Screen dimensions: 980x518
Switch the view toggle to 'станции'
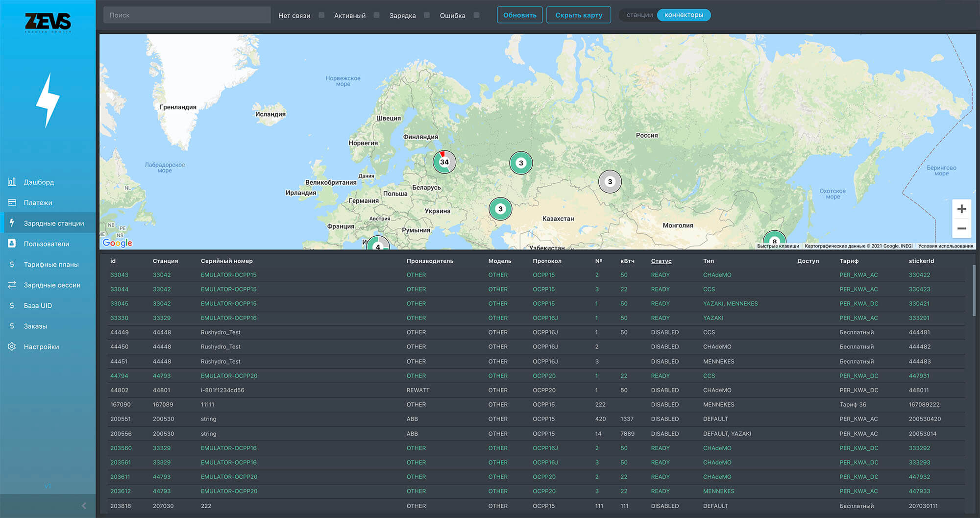[639, 15]
